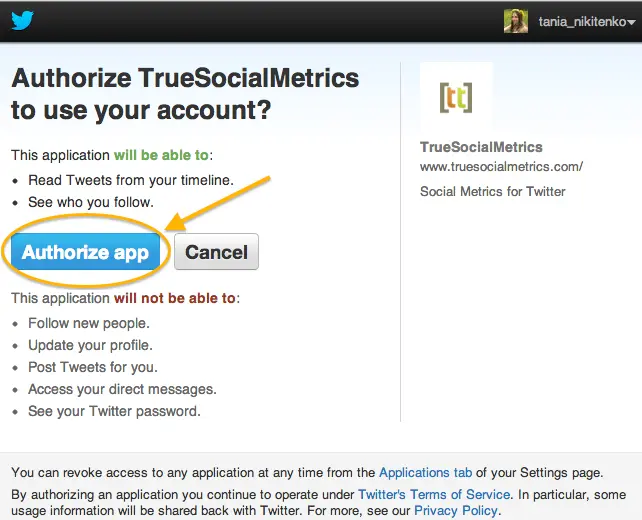Screen dimensions: 642x520
Task: Click the TrueSocialMetrics [tt] logo icon
Action: 456,98
